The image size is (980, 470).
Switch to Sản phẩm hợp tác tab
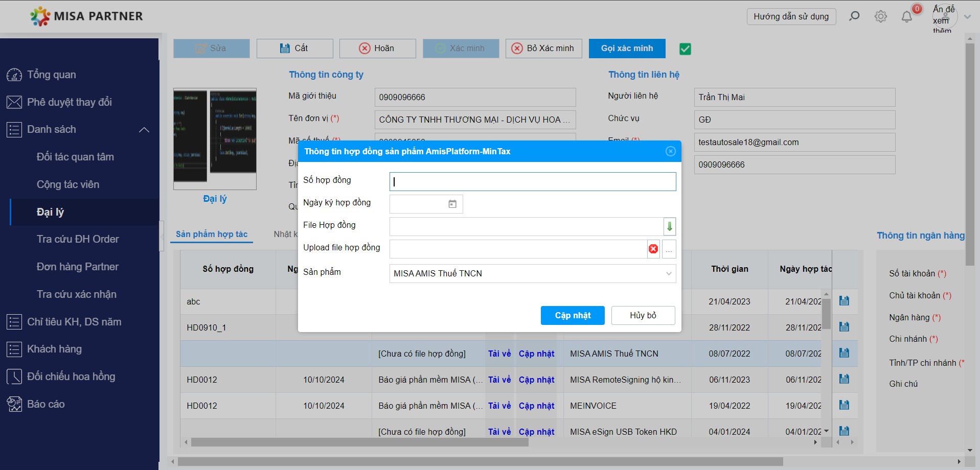(212, 234)
